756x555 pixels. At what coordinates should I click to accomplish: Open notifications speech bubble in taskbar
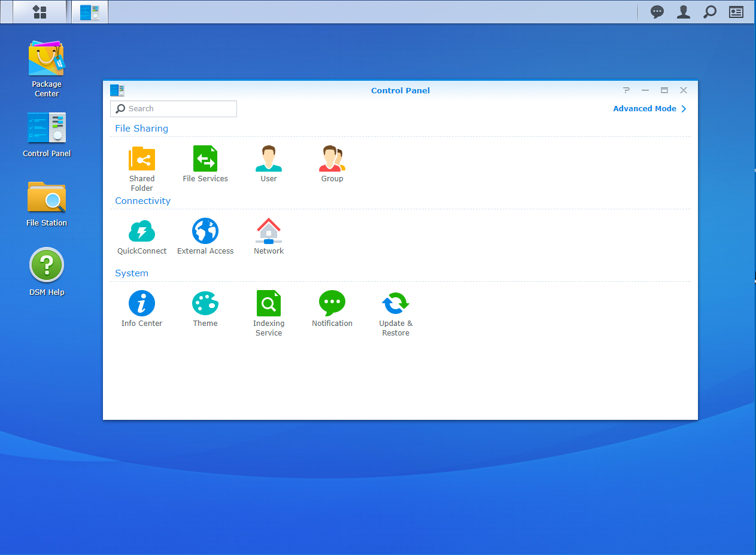click(657, 12)
